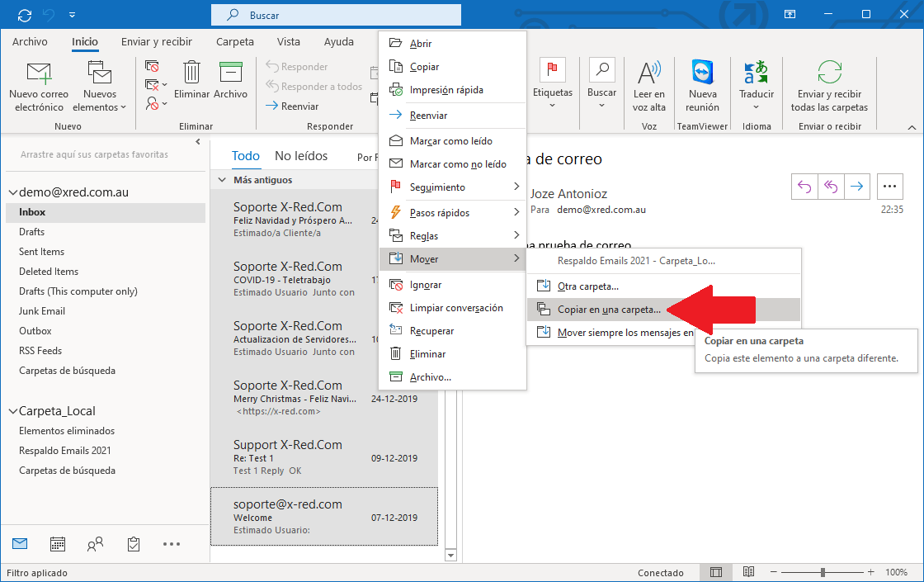Click Enviar y recibir todas las carpetas icon
Image resolution: width=924 pixels, height=582 pixels.
tap(829, 73)
